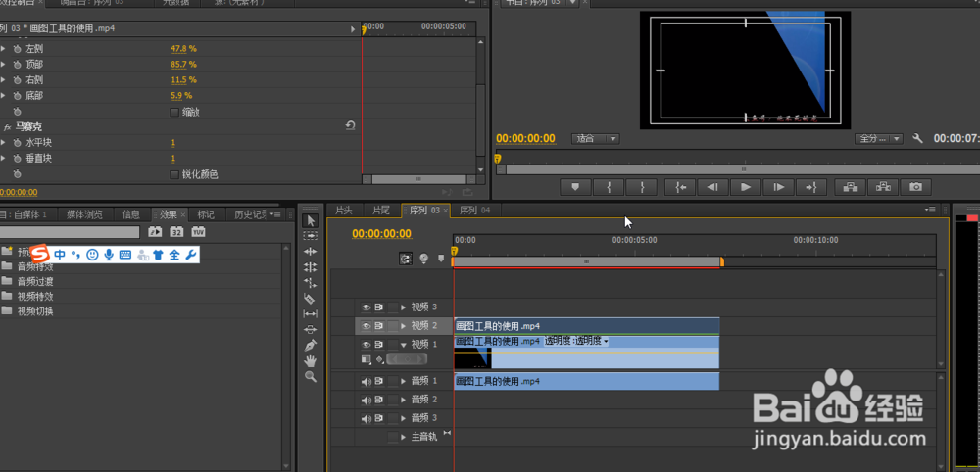This screenshot has height=472, width=980.
Task: Expand the 主音轨 master track
Action: 403,437
